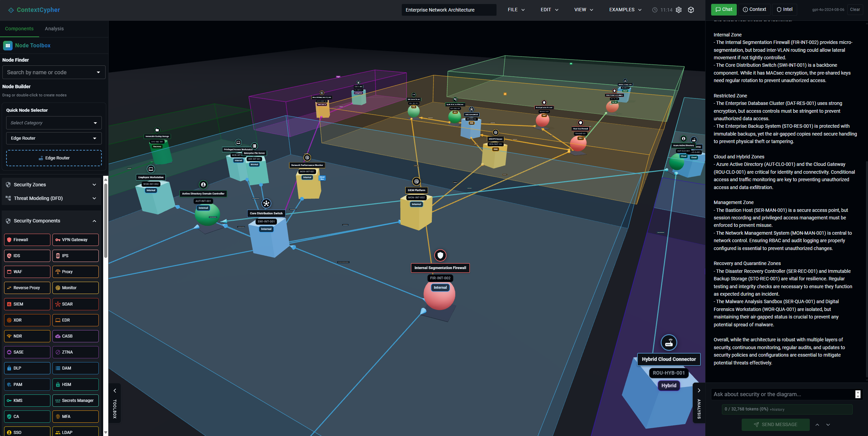Click the SEND MESSAGE button
The image size is (868, 436).
pos(775,424)
